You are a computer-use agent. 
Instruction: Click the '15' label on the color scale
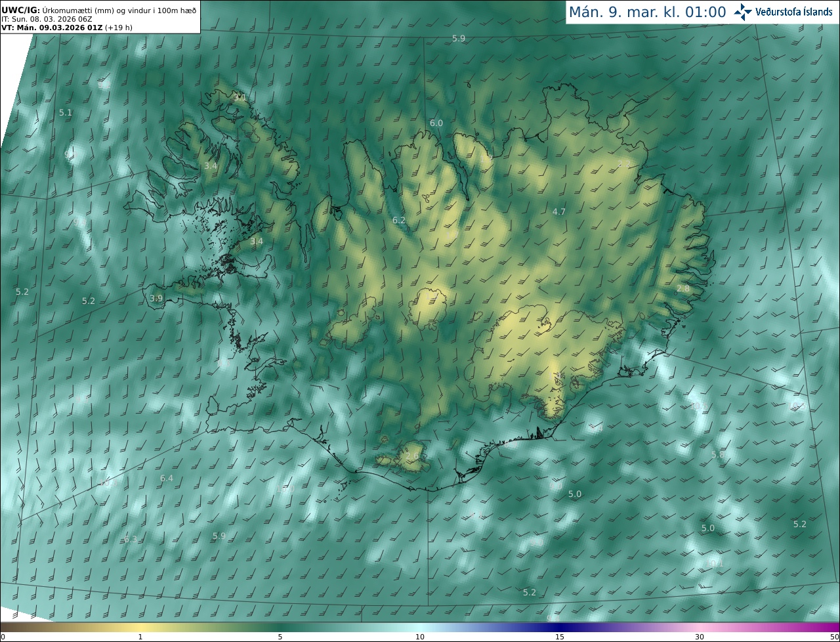560,637
